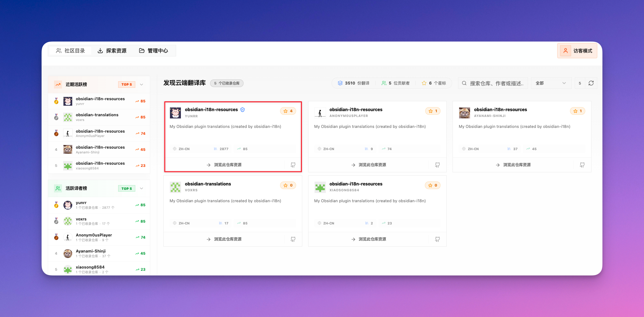Open GitHub icon on voxrs obsidian-translations card
This screenshot has width=644, height=317.
click(x=293, y=239)
